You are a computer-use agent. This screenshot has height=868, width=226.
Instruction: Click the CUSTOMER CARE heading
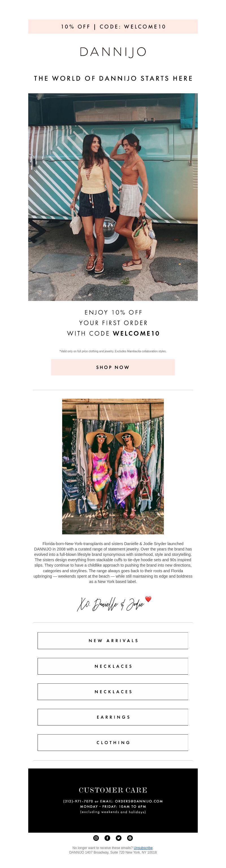(113, 790)
